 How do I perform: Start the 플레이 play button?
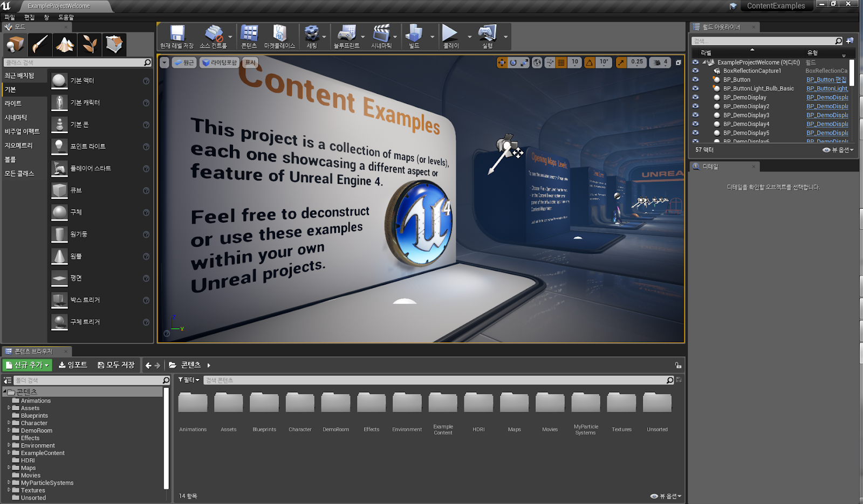[x=451, y=37]
